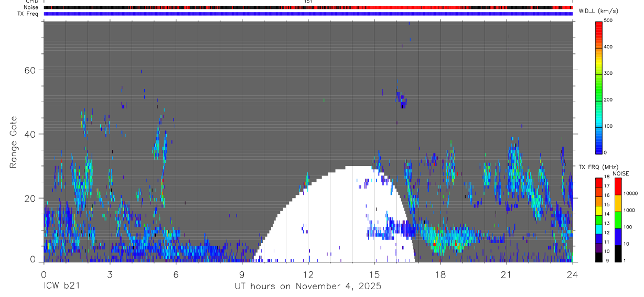
Task: Click the Range Gate y-axis title
Action: [14, 142]
